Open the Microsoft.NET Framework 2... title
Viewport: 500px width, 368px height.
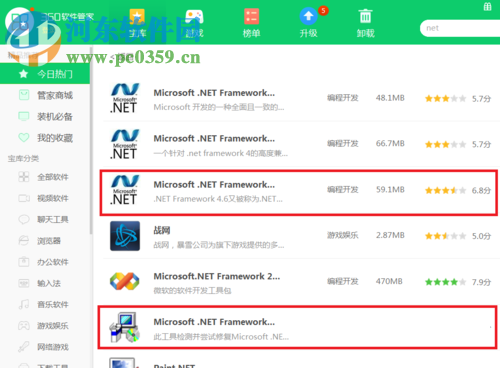[217, 276]
